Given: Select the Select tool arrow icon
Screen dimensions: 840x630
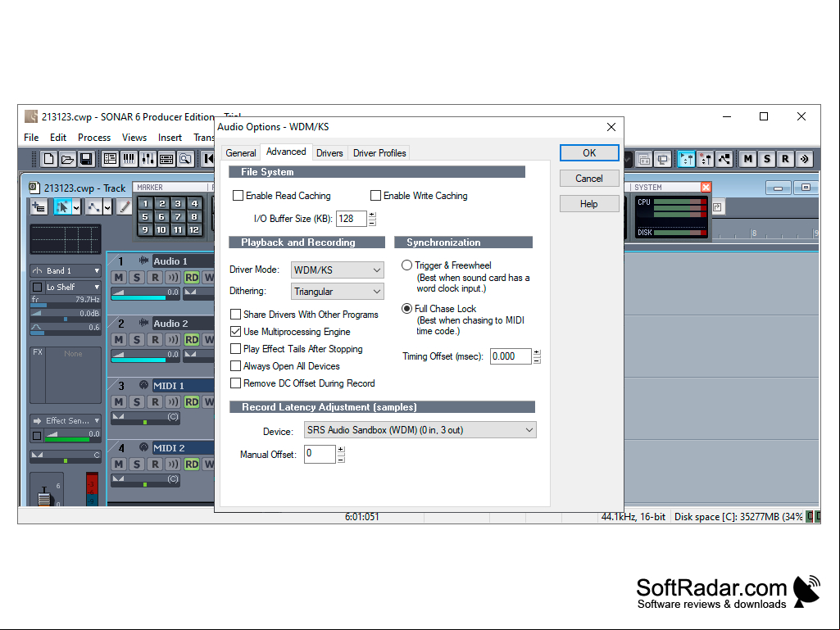Looking at the screenshot, I should (62, 206).
